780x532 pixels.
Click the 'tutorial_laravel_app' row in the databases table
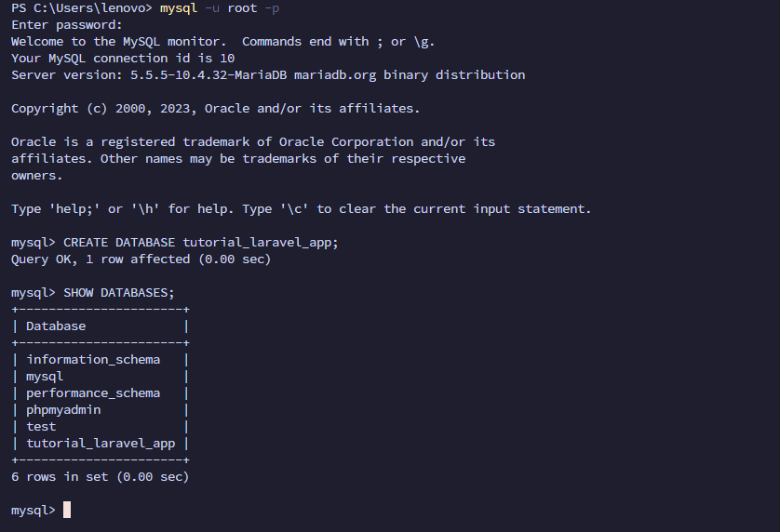coord(101,444)
